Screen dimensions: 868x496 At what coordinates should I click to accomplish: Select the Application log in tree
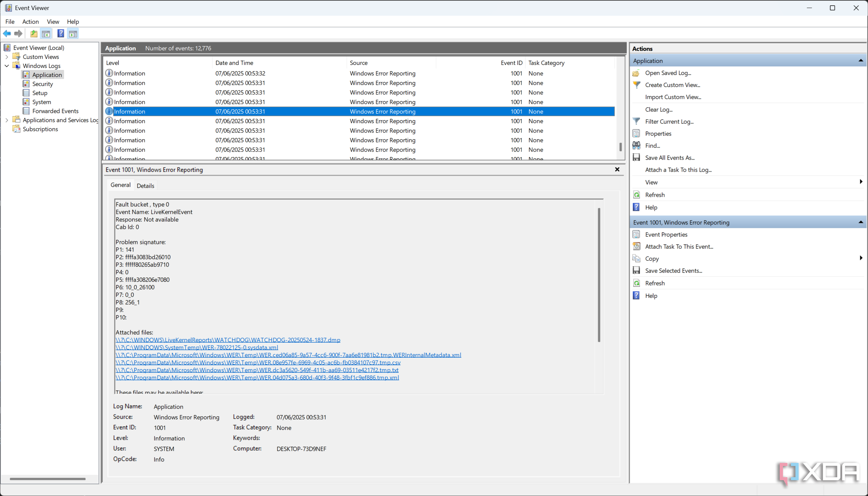[47, 75]
